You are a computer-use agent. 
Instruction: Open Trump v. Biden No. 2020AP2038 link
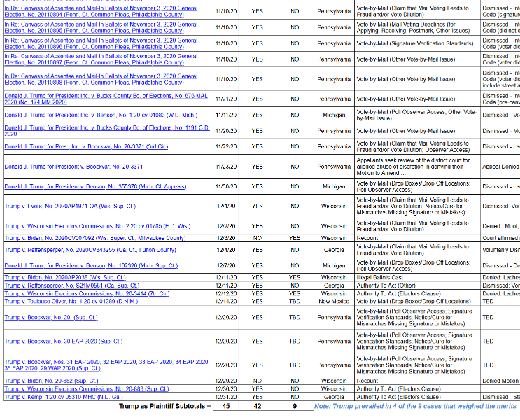pyautogui.click(x=63, y=277)
